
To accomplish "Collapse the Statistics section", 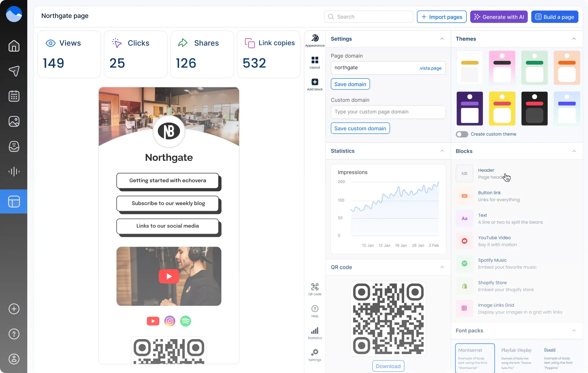I will 442,151.
